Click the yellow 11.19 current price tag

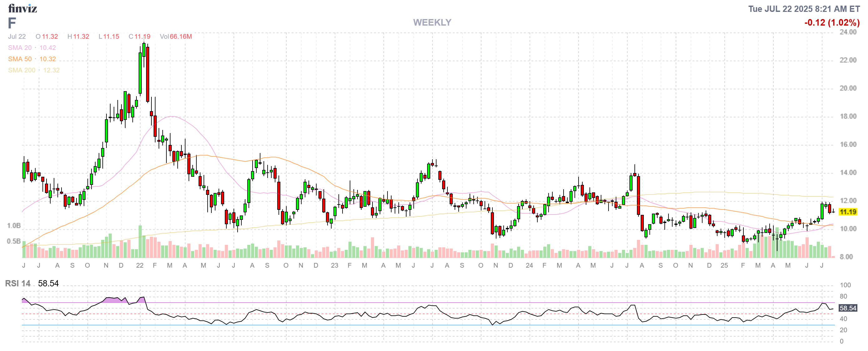pos(848,211)
